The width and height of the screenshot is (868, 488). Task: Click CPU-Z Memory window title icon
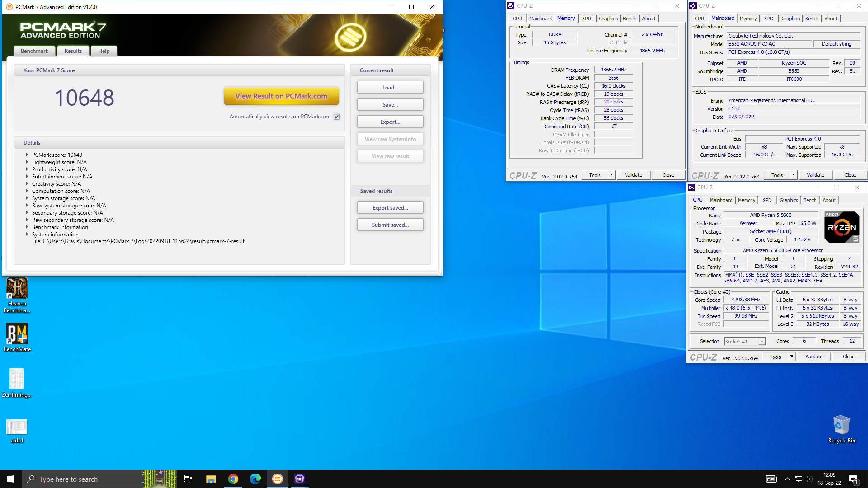pyautogui.click(x=511, y=6)
